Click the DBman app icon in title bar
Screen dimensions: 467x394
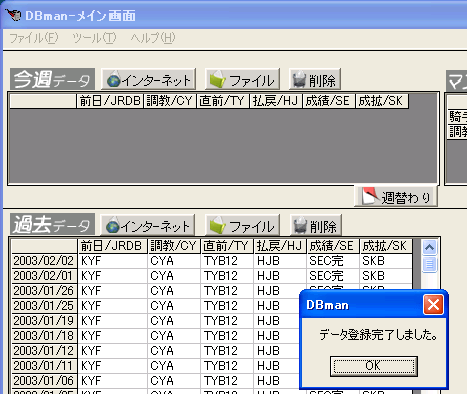click(x=13, y=15)
